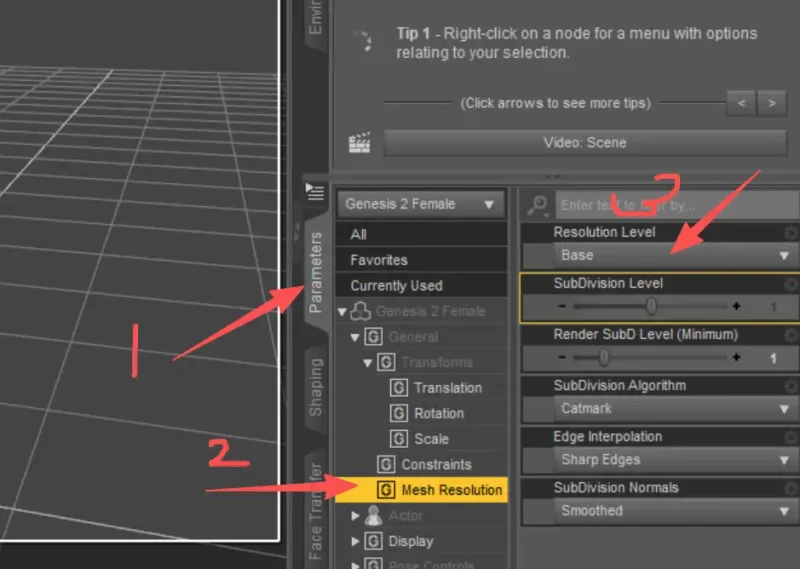Open SubDivision Algorithm settings gear
Image resolution: width=800 pixels, height=569 pixels.
pyautogui.click(x=791, y=386)
